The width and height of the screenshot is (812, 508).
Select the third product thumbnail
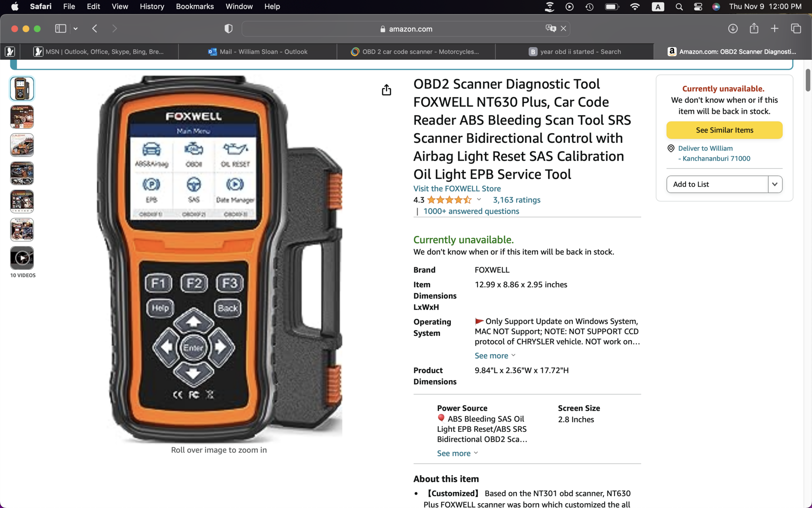22,145
